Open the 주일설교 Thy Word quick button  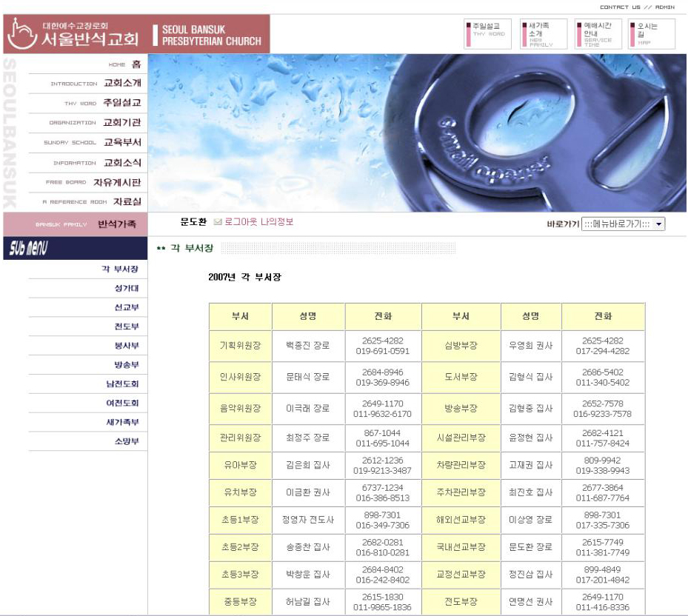tap(488, 34)
